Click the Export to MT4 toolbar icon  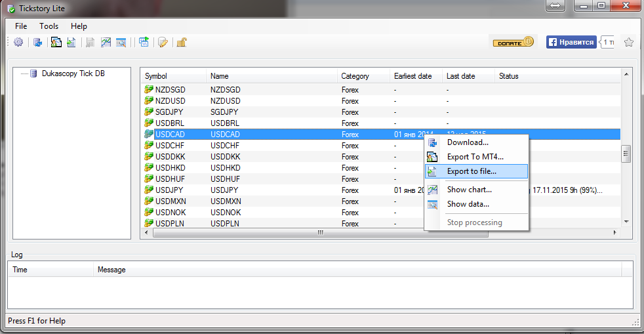pos(56,42)
